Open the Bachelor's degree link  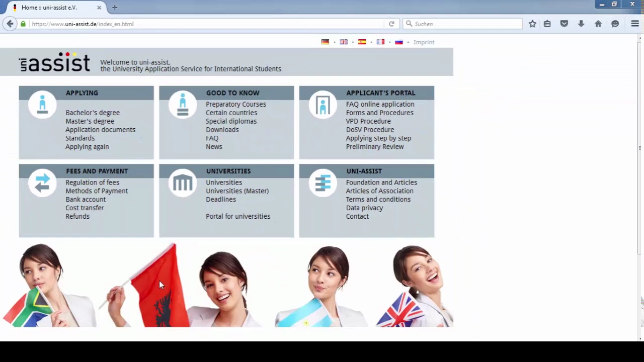pos(93,113)
